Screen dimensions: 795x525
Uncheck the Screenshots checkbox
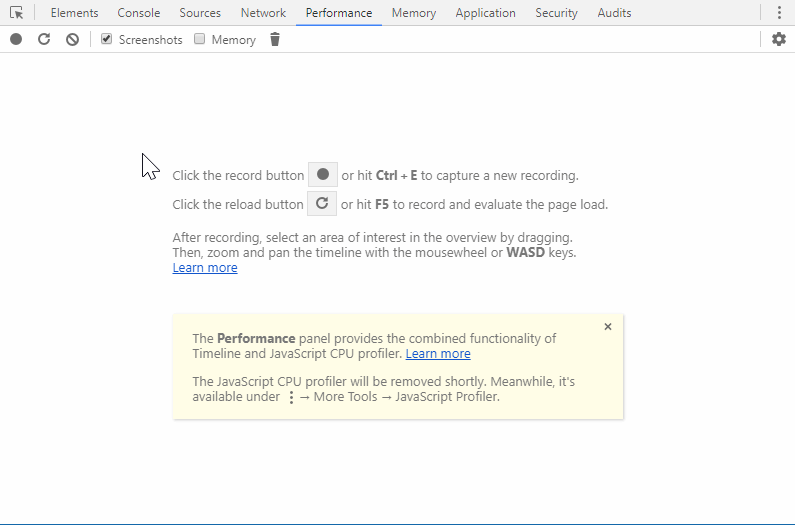tap(107, 39)
